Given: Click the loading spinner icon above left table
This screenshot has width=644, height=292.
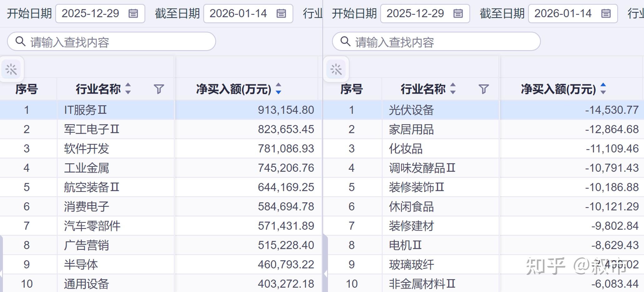Looking at the screenshot, I should point(12,69).
